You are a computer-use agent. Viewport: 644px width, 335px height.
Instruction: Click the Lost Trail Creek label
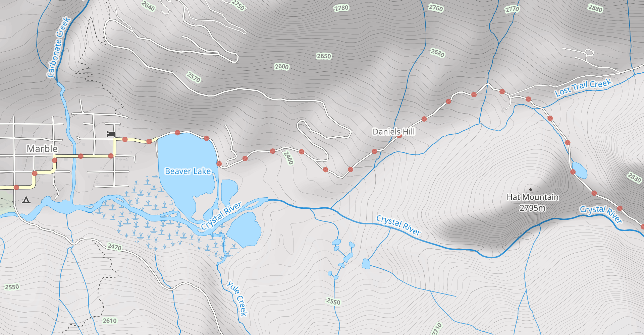coord(583,88)
